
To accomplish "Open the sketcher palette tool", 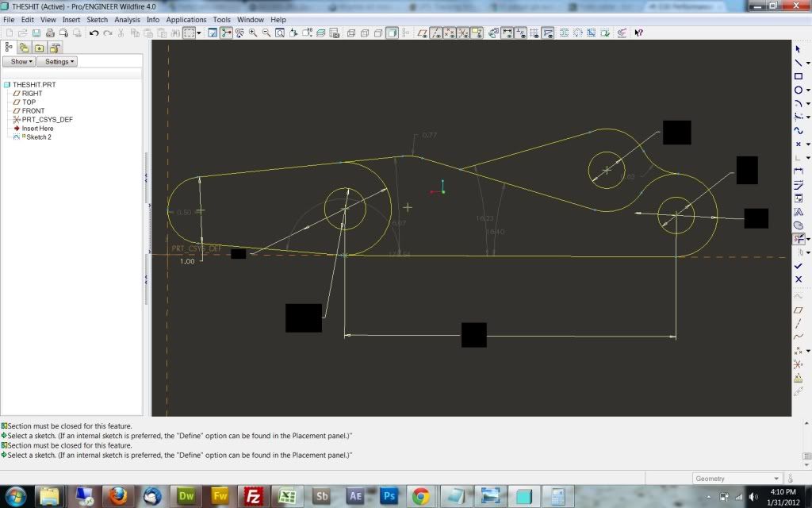I will point(798,225).
